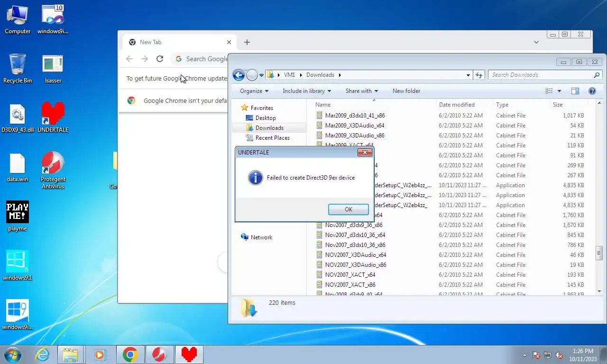Click the Action Center flag tray icon
The image size is (607, 364).
pyautogui.click(x=536, y=355)
